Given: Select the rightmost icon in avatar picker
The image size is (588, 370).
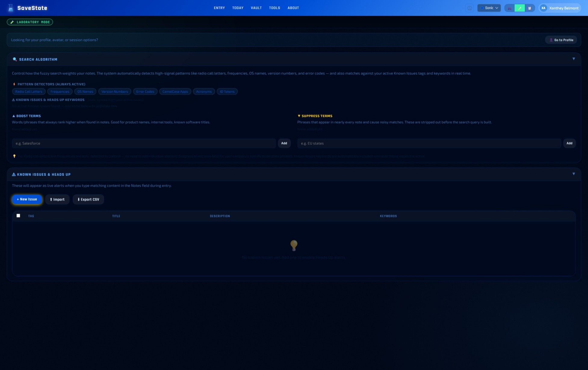Looking at the screenshot, I should tap(530, 8).
